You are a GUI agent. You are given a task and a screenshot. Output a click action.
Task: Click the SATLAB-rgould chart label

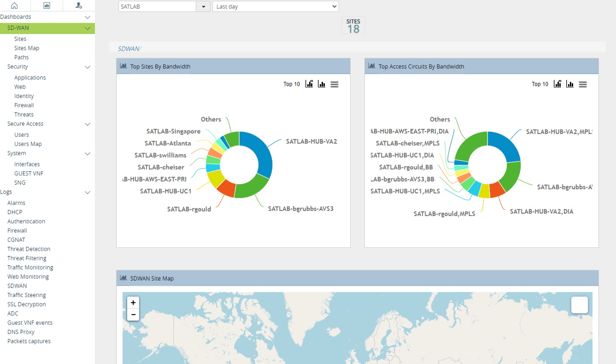[189, 209]
